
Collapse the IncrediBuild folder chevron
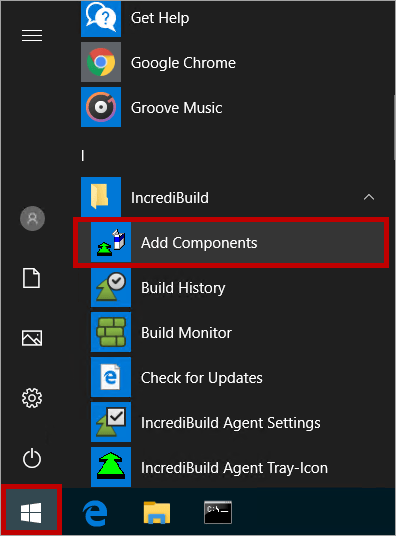pyautogui.click(x=369, y=197)
